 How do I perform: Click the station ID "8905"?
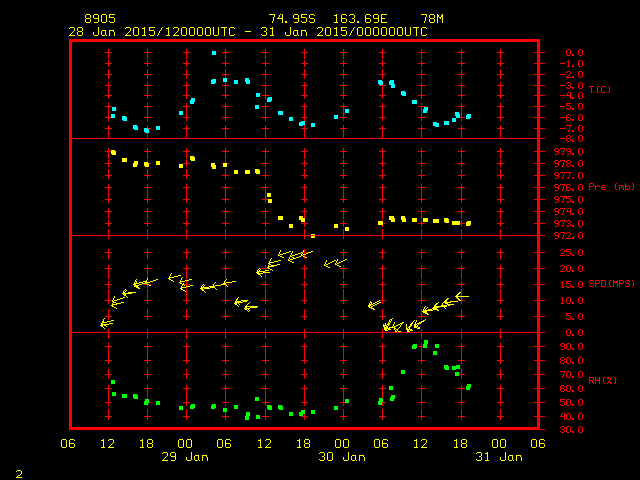click(100, 19)
